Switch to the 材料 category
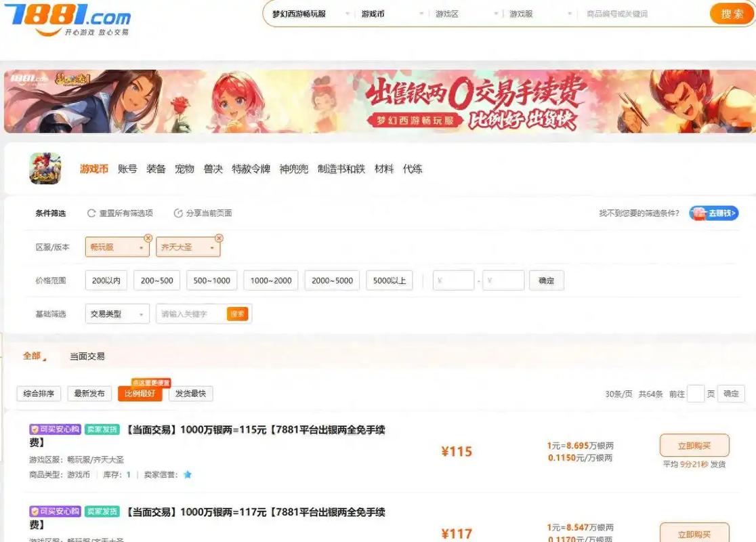This screenshot has height=542, width=756. coord(384,169)
